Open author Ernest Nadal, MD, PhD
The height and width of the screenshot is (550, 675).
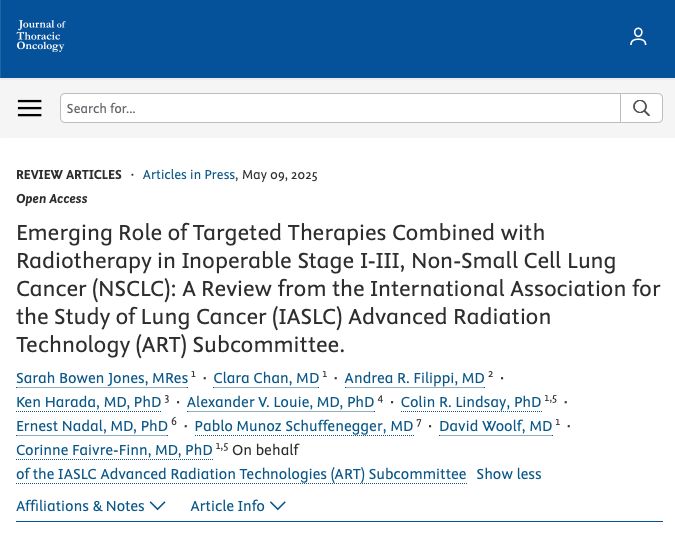(92, 426)
